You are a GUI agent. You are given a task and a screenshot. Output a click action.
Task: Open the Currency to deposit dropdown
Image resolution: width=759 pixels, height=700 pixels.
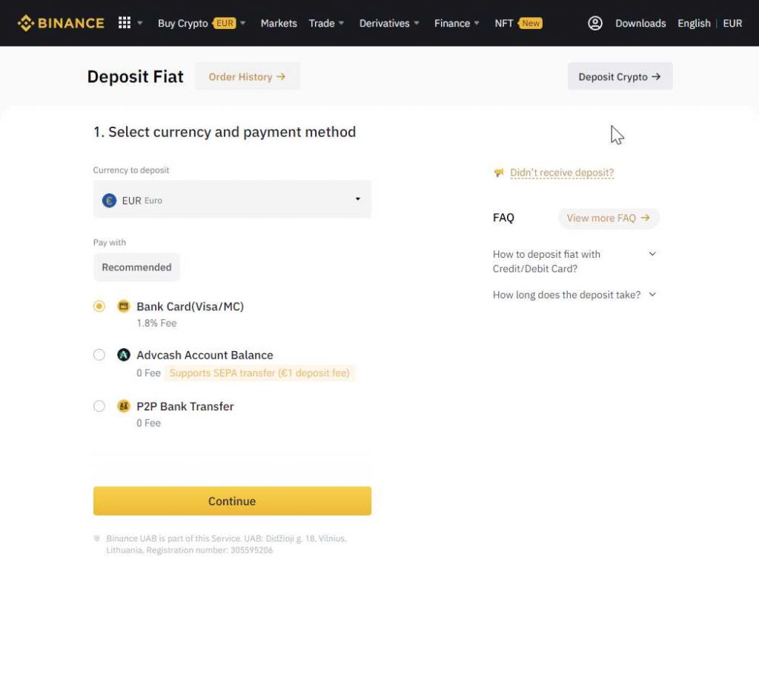[232, 199]
